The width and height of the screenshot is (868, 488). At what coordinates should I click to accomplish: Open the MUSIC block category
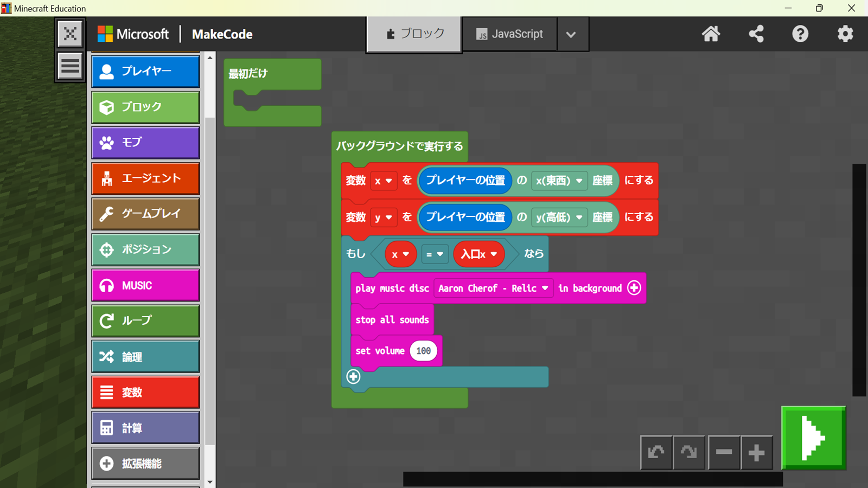click(x=145, y=285)
